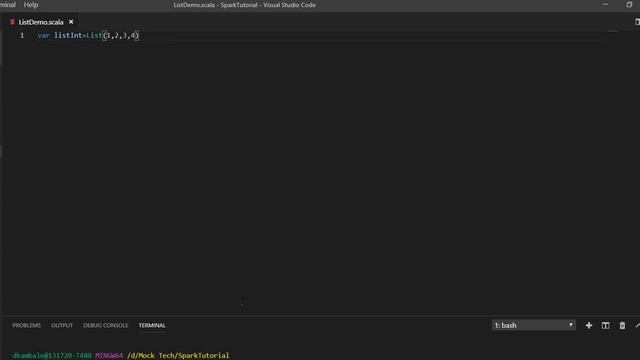Create a new terminal with plus icon
The width and height of the screenshot is (640, 360).
point(589,325)
